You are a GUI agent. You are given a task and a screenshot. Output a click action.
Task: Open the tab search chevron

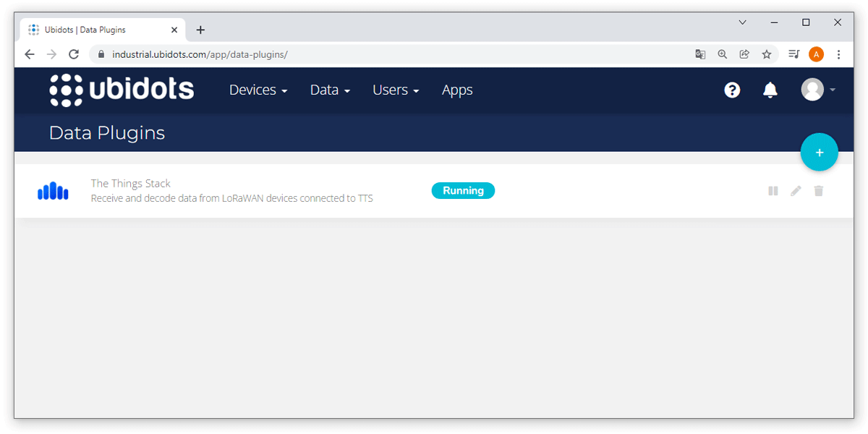(742, 22)
